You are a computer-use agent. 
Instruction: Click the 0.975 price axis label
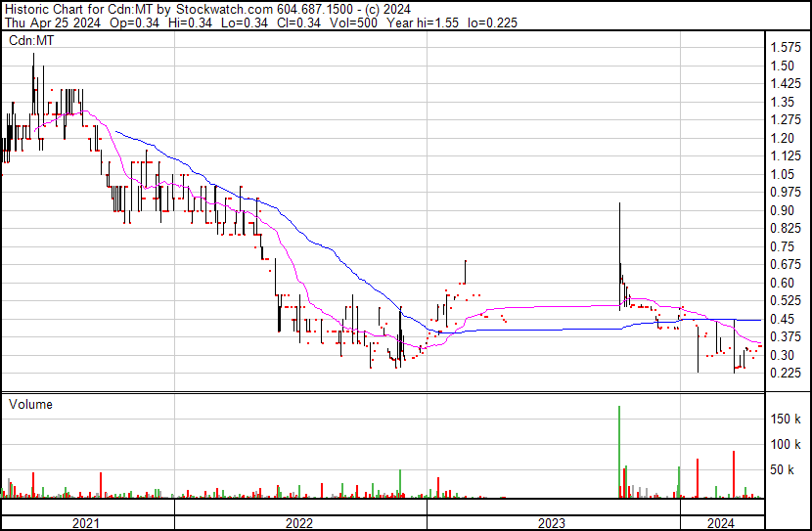(786, 193)
